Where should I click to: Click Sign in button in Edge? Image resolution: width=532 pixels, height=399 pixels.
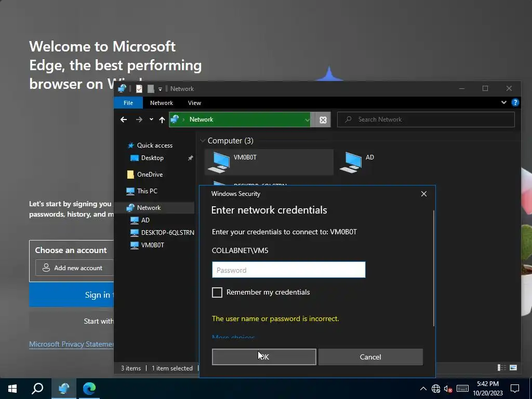(71, 295)
